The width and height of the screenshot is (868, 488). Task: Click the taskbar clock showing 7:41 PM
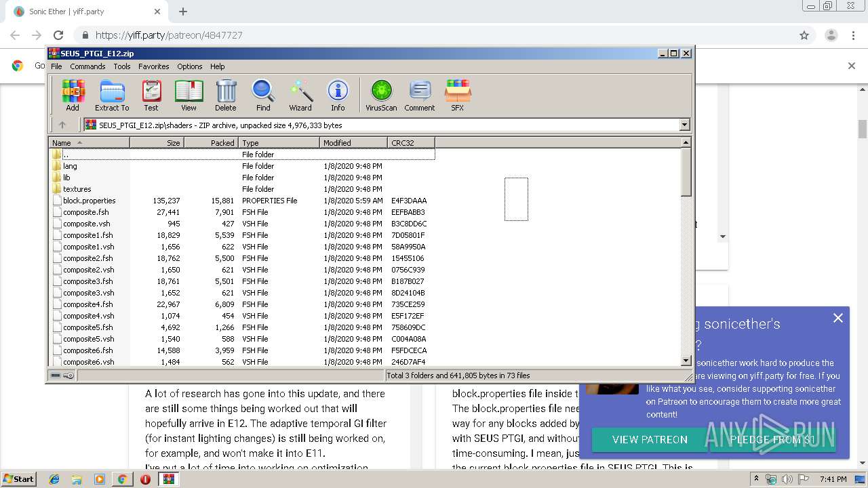pos(833,479)
